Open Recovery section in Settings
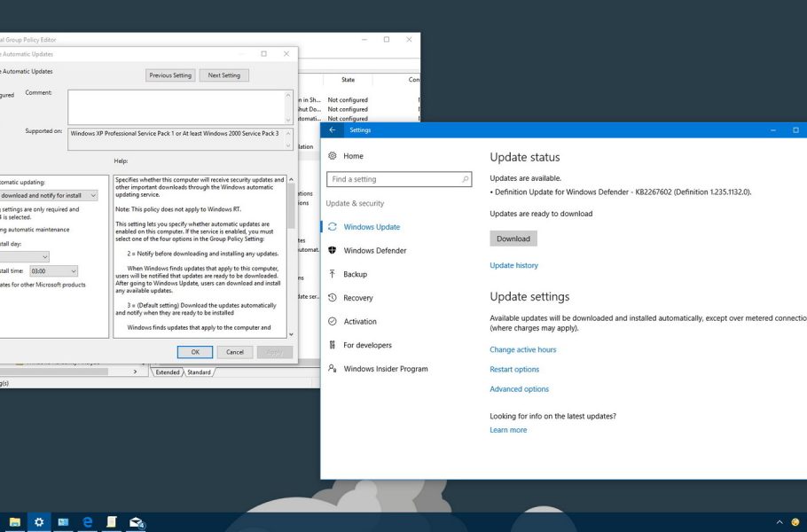Viewport: 807px width, 532px height. [357, 298]
